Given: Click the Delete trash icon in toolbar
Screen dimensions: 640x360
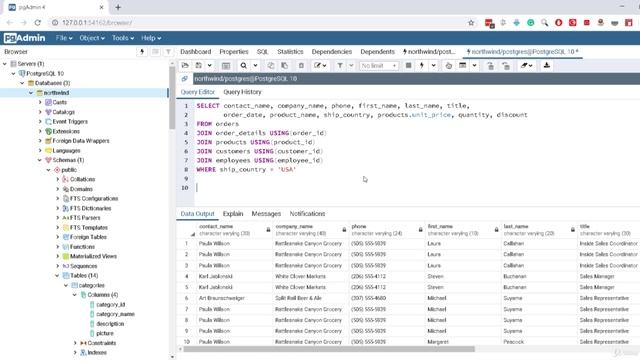Looking at the screenshot, I should coord(301,66).
